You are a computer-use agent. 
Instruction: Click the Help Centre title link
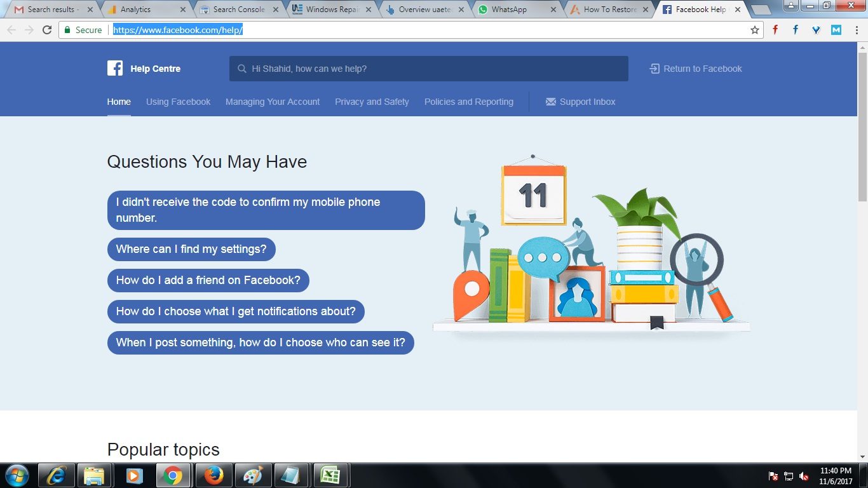click(x=156, y=69)
